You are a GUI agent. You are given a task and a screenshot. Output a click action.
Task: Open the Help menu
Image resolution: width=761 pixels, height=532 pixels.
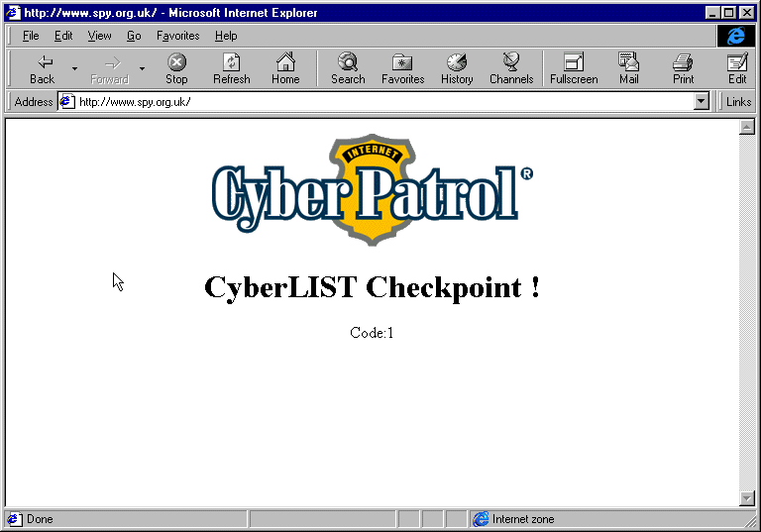(x=226, y=36)
